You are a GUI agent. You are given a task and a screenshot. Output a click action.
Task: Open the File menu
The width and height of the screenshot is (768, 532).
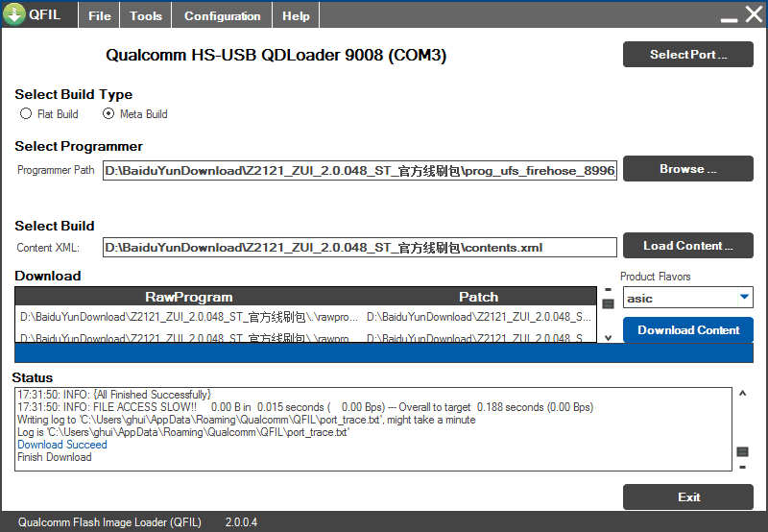click(x=100, y=15)
